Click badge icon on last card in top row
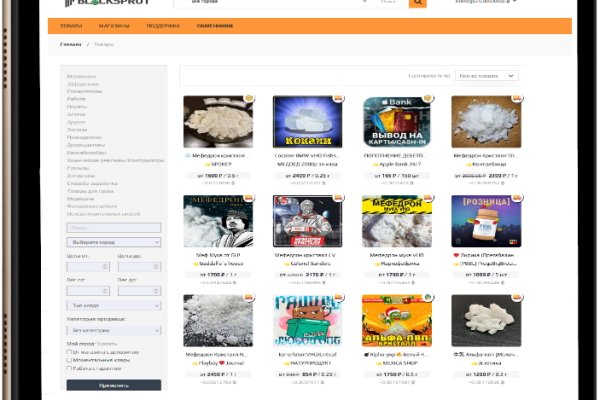The height and width of the screenshot is (400, 600). click(516, 98)
